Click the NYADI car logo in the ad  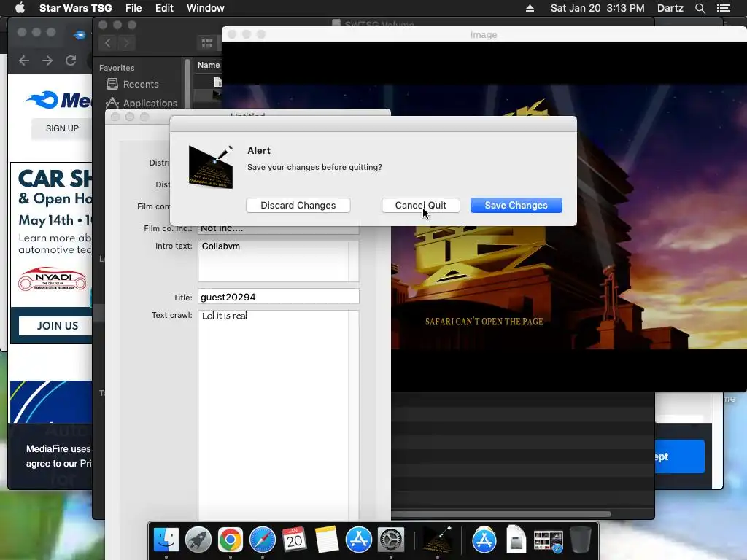click(x=53, y=279)
